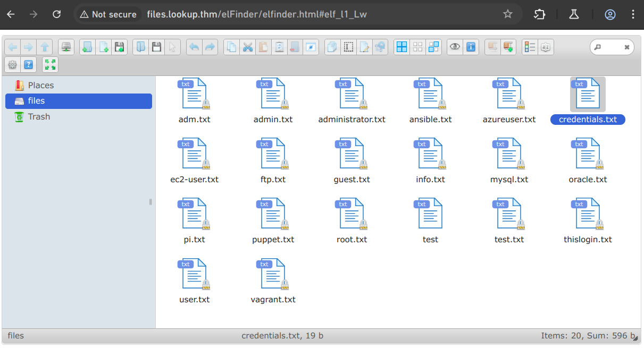Select the guest.txt file
The width and height of the screenshot is (644, 348).
[352, 161]
